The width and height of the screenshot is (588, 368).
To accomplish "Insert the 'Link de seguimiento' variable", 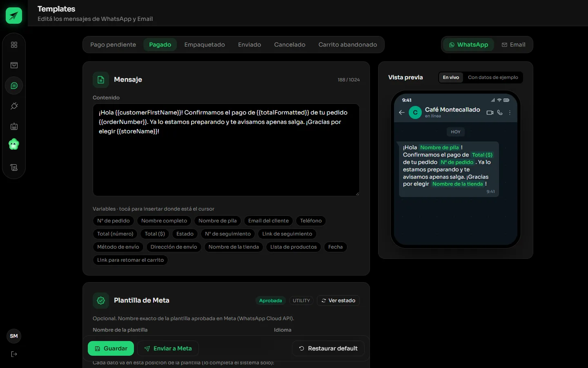I will [x=287, y=234].
